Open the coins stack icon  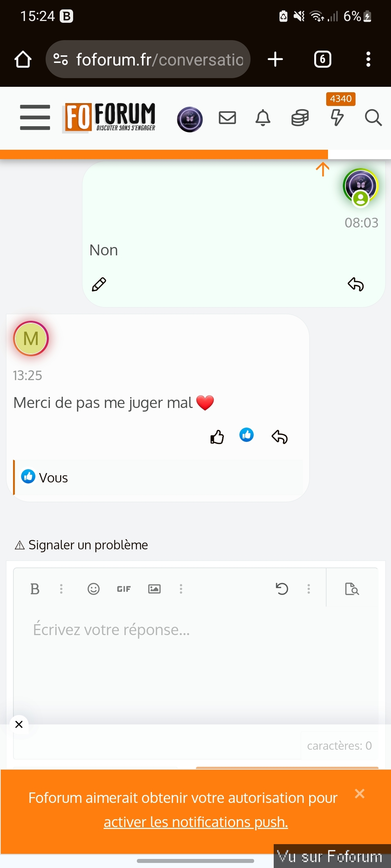tap(300, 118)
